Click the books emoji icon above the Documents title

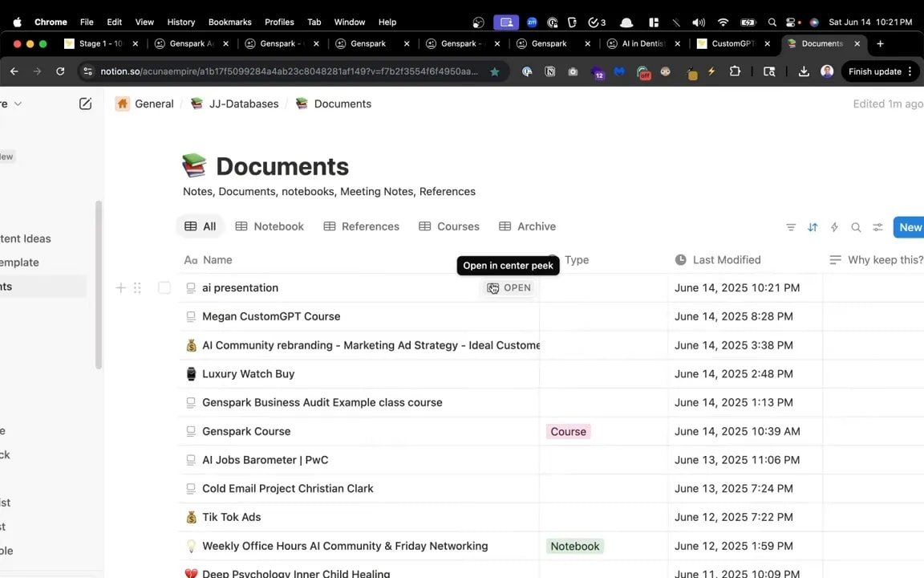[194, 165]
